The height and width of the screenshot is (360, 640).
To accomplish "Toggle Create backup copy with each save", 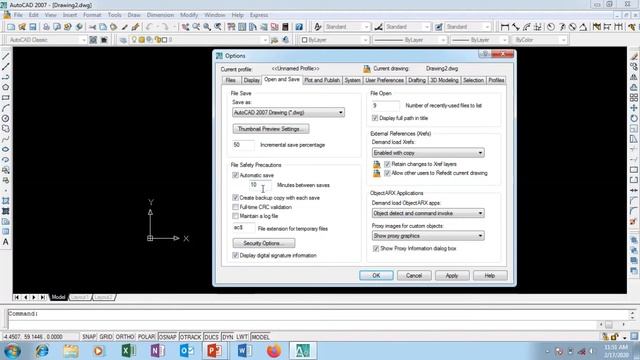I will 236,198.
